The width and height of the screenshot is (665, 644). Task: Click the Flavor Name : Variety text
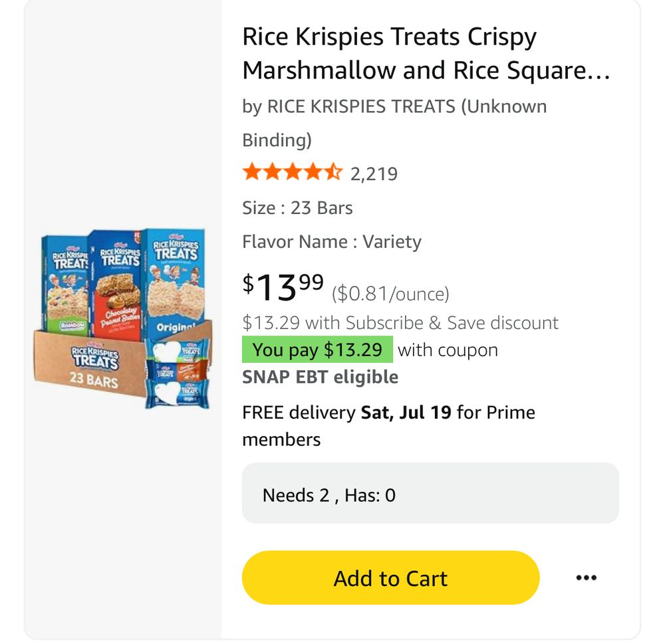(332, 242)
